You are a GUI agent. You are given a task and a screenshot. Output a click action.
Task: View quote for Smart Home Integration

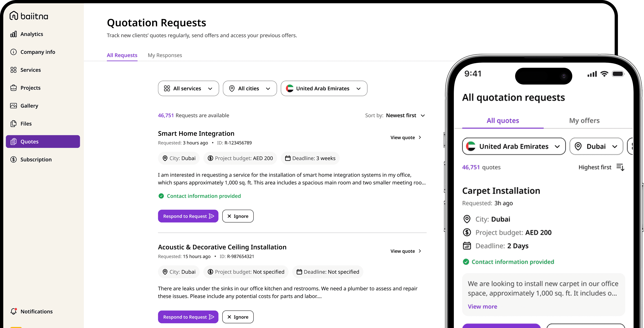point(406,137)
